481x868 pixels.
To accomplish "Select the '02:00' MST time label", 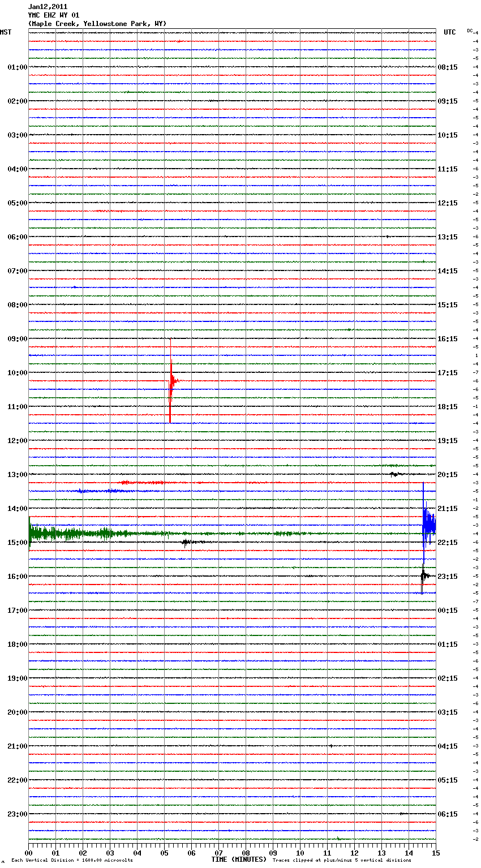I will coord(18,101).
